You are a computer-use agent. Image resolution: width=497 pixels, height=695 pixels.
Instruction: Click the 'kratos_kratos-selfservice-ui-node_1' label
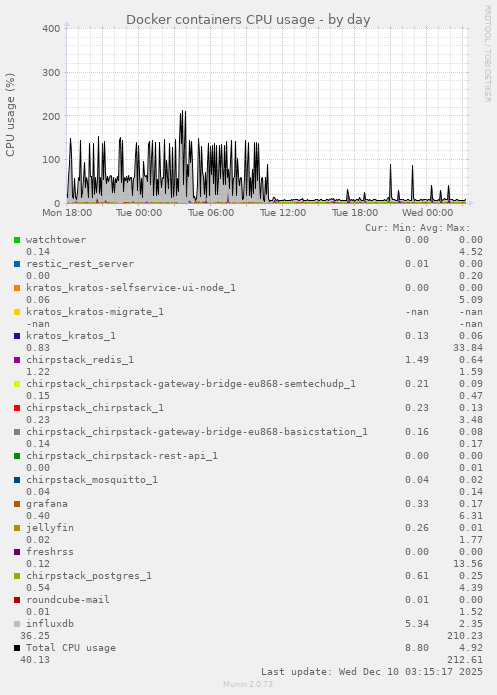pyautogui.click(x=131, y=288)
